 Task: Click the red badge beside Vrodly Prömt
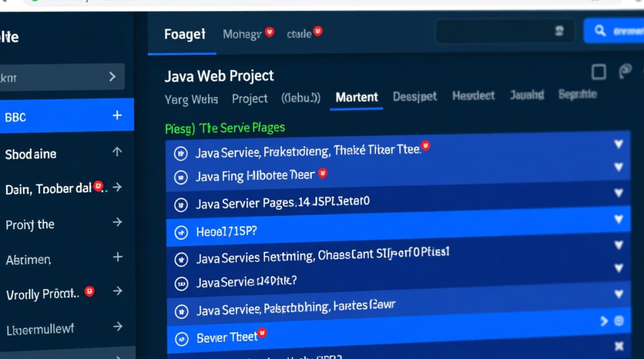[x=89, y=291]
